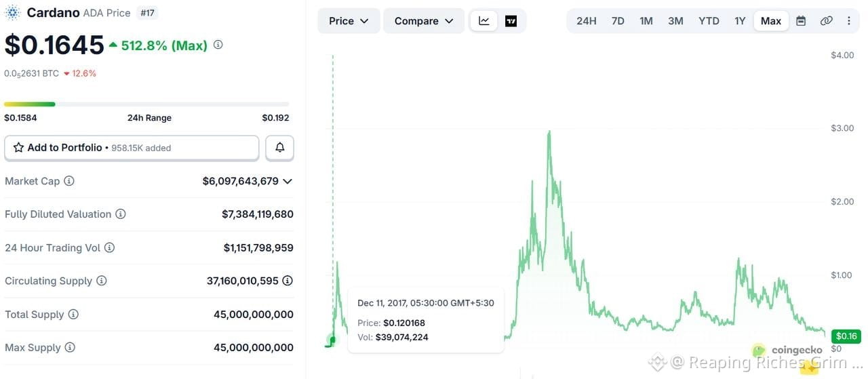This screenshot has height=379, width=868.
Task: Select the 1M time range tab
Action: point(646,21)
